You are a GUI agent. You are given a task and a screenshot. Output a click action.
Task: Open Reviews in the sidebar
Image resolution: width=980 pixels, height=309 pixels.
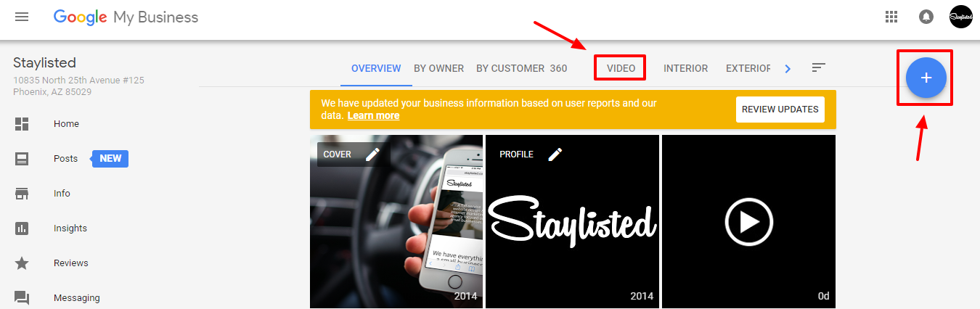70,263
